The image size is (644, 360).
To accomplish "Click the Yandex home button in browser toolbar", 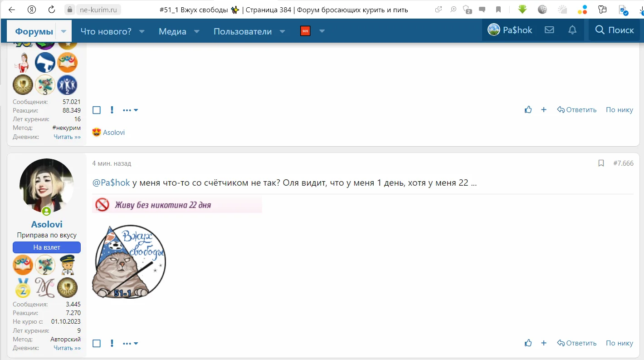I will tap(32, 10).
